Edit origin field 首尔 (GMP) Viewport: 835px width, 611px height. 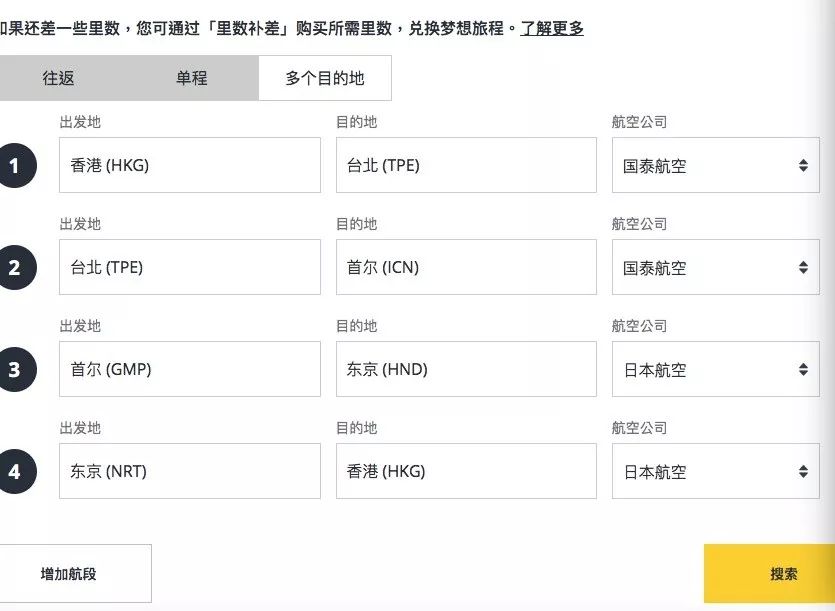click(x=190, y=369)
